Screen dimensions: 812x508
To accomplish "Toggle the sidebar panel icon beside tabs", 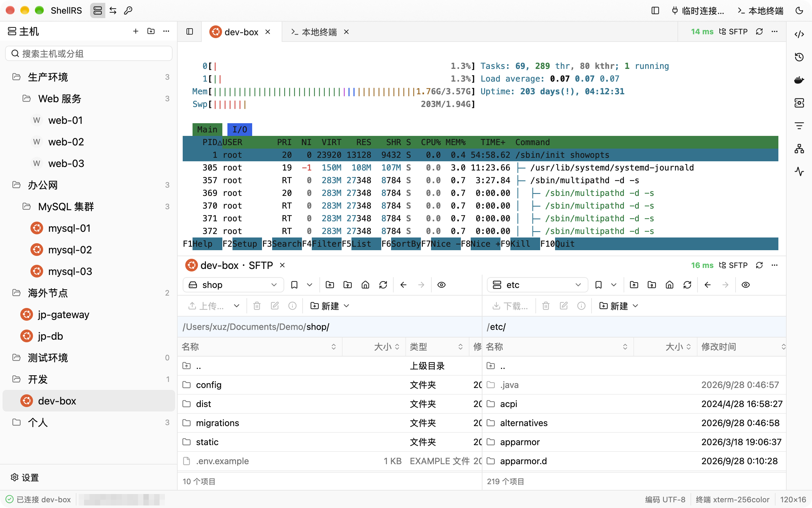I will coord(190,31).
